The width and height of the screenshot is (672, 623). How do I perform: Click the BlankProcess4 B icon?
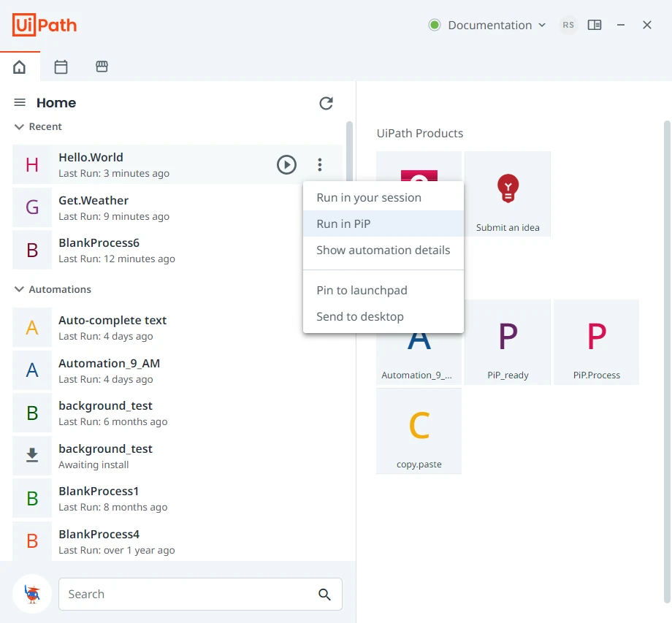point(32,541)
